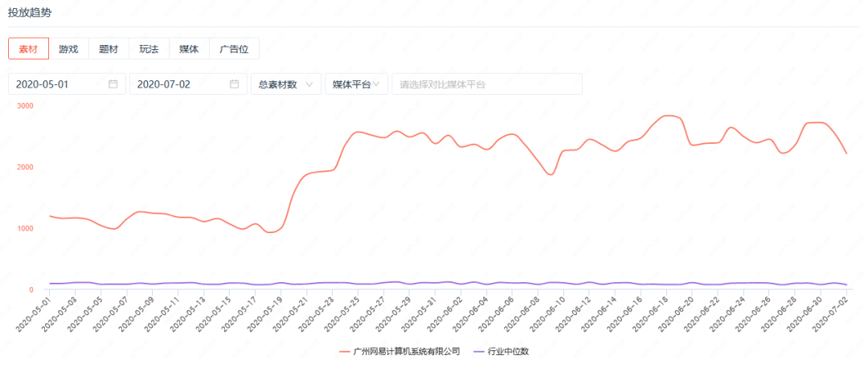Image resolution: width=868 pixels, height=368 pixels.
Task: Click the 投放趋势 section heading
Action: tap(30, 12)
